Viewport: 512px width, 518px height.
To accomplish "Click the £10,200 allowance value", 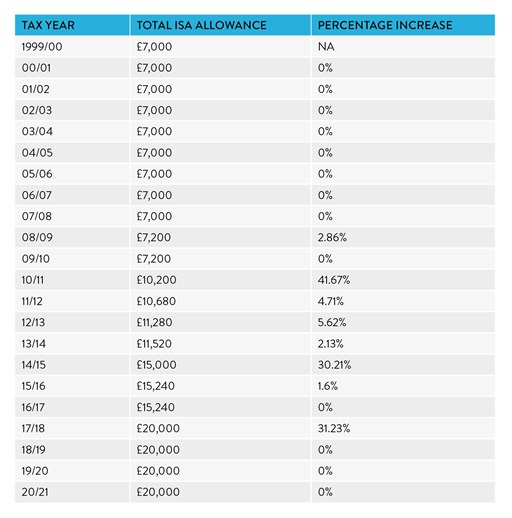I will tap(156, 280).
